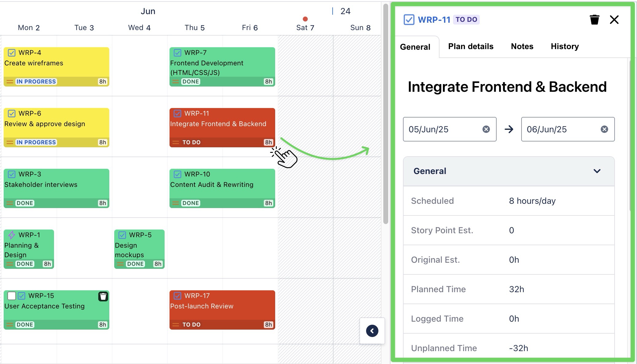
Task: Click the purple lightning epic icon on WRP-1
Action: pyautogui.click(x=12, y=235)
